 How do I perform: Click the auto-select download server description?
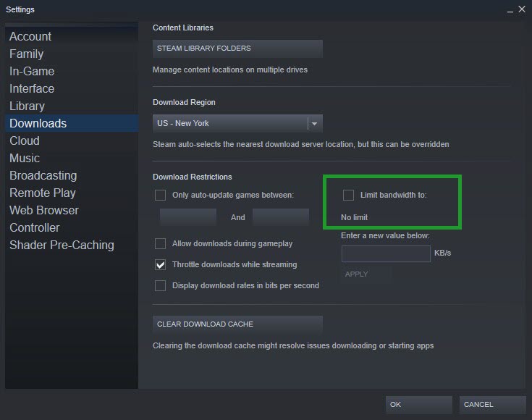point(301,144)
